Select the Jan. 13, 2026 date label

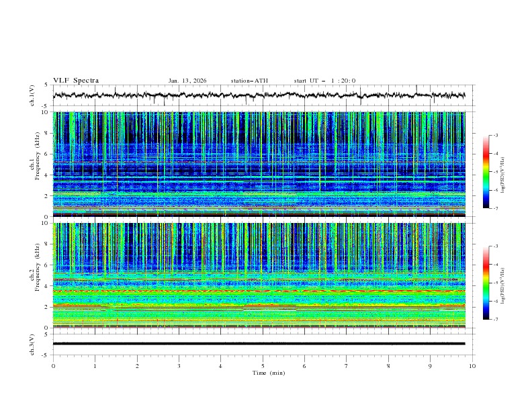click(x=187, y=81)
